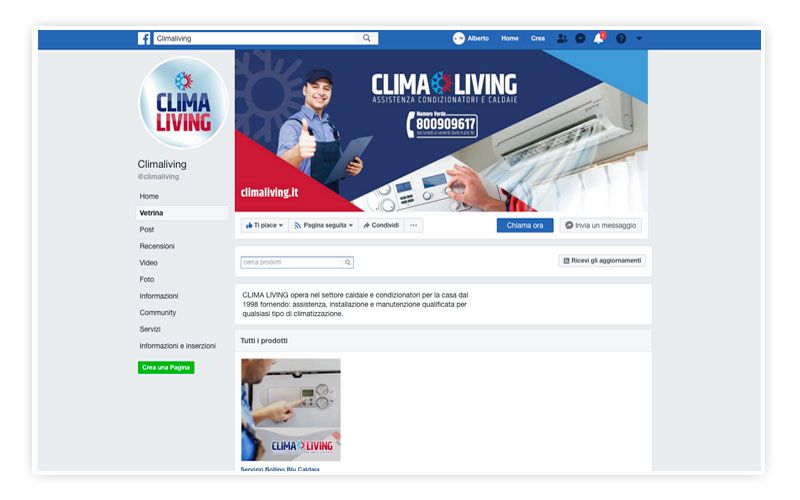Click the search magnifier in the top bar
This screenshot has width=800, height=500.
click(x=366, y=38)
